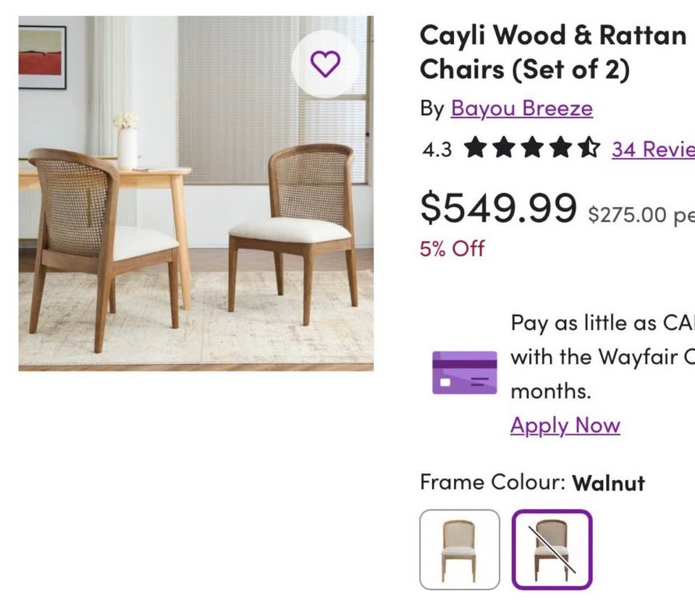Select the crossed-out Walnut frame swatch
This screenshot has height=616, width=695.
[x=552, y=549]
